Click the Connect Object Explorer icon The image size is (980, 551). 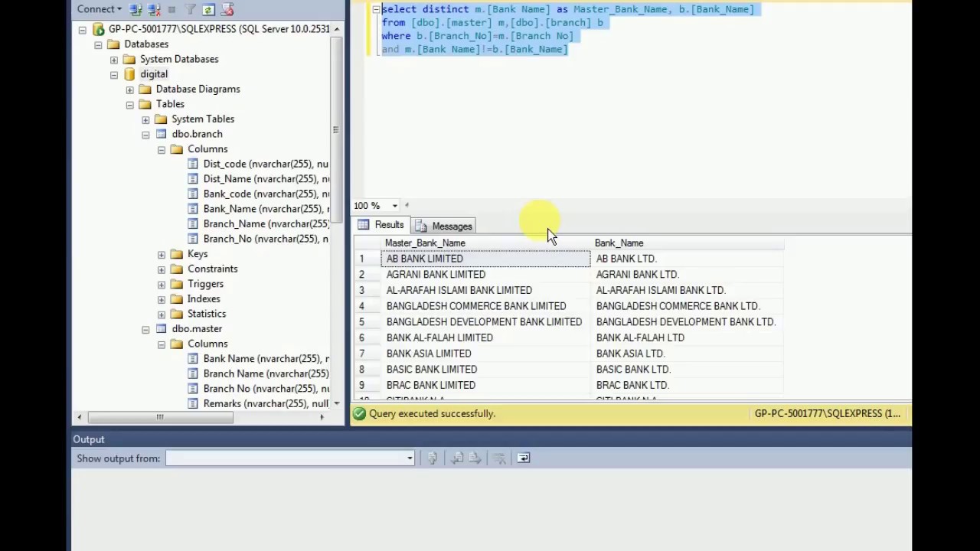(136, 9)
